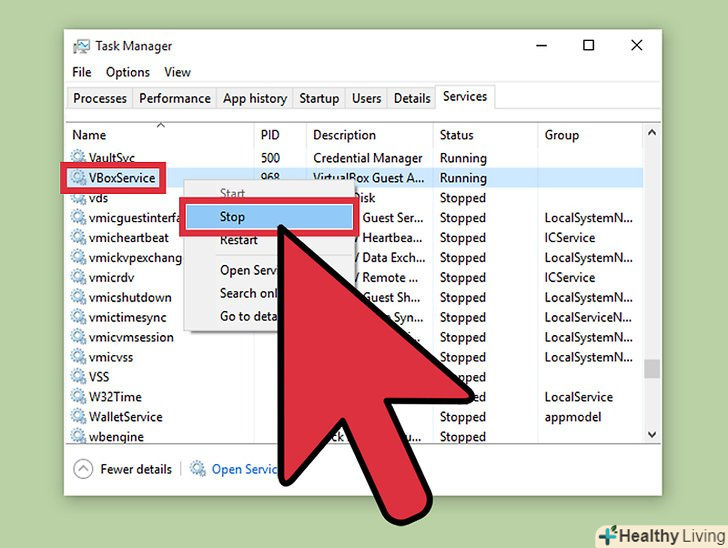The width and height of the screenshot is (728, 548).
Task: Collapse view with Fewer details chevron
Action: coord(83,469)
